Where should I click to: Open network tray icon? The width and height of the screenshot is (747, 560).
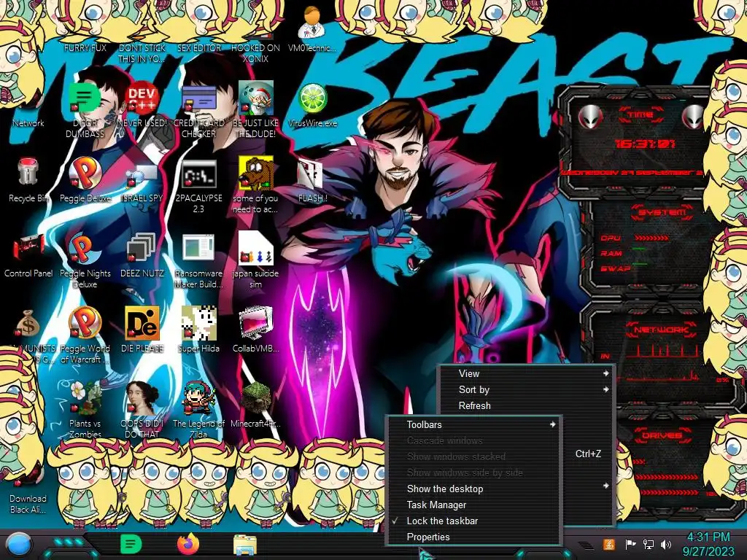648,544
